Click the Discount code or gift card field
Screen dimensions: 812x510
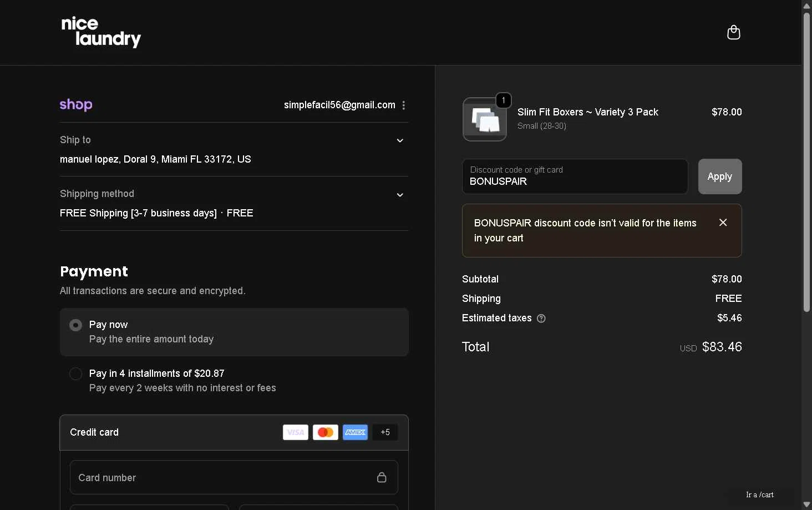575,176
